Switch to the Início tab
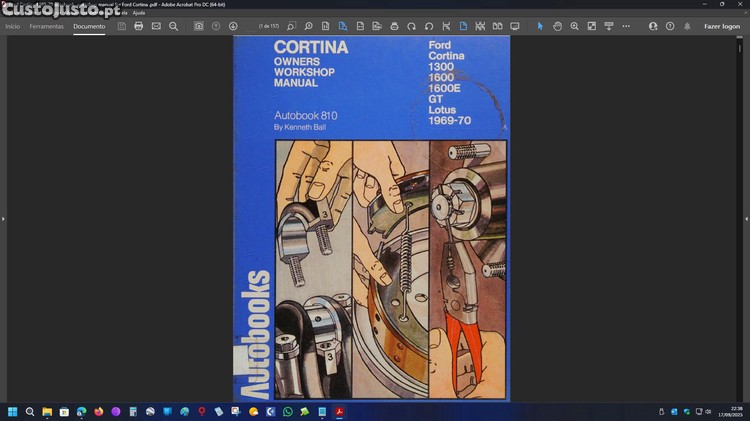The width and height of the screenshot is (750, 421). coord(12,26)
